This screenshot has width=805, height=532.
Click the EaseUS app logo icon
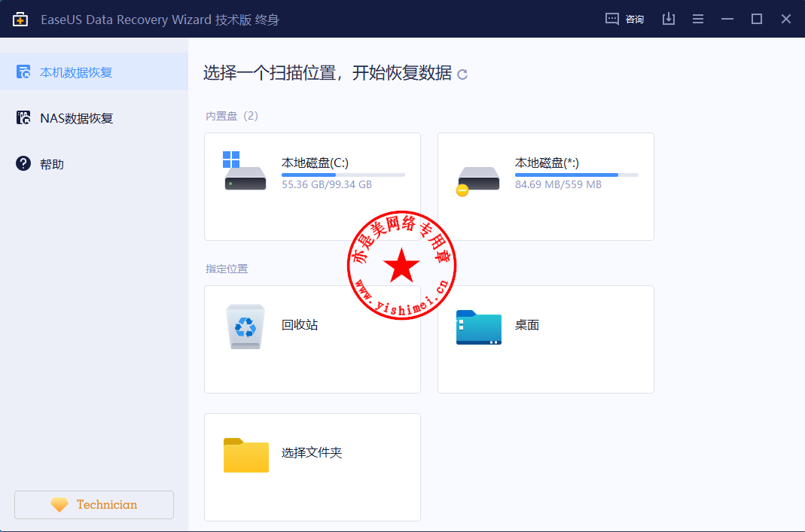(x=20, y=20)
